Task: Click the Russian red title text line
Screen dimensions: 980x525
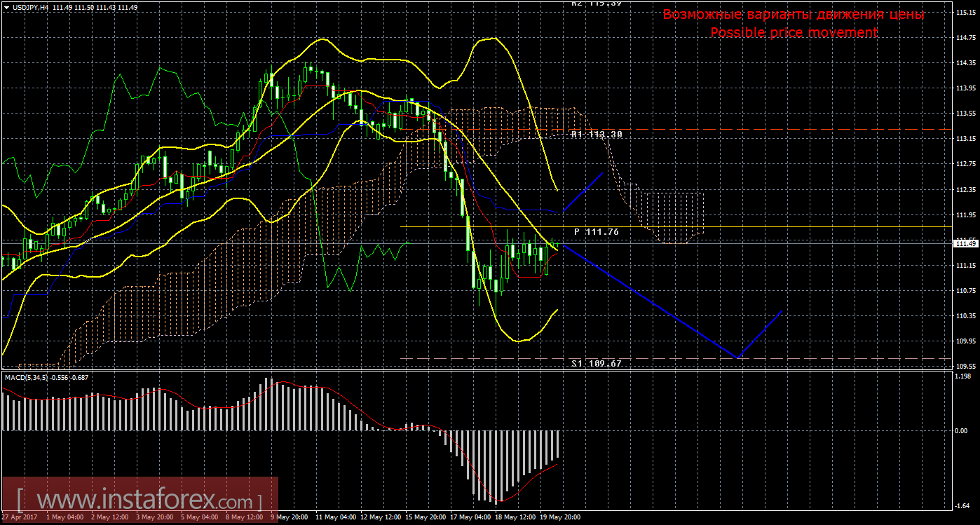Action: (794, 15)
